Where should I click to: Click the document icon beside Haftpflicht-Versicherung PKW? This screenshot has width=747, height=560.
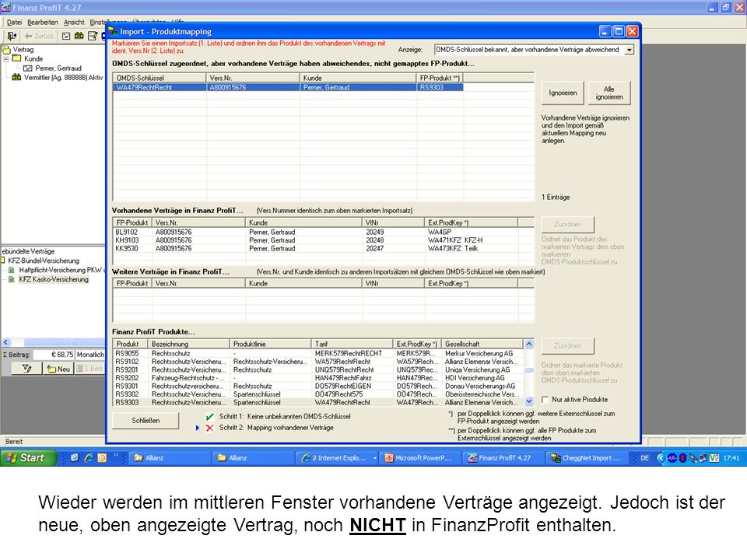pos(12,270)
